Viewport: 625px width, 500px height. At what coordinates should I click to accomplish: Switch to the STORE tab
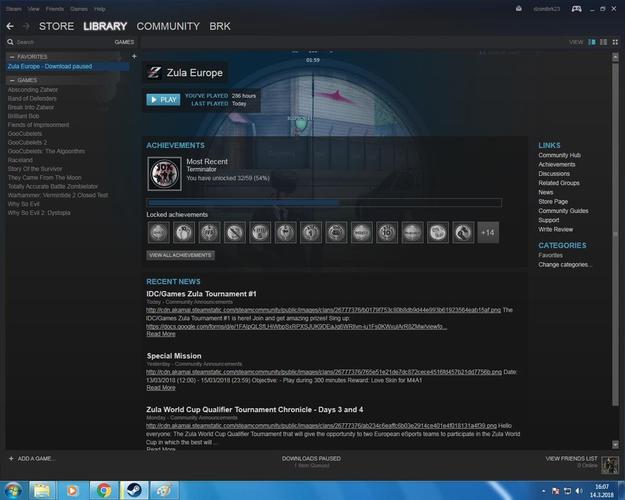pos(56,26)
